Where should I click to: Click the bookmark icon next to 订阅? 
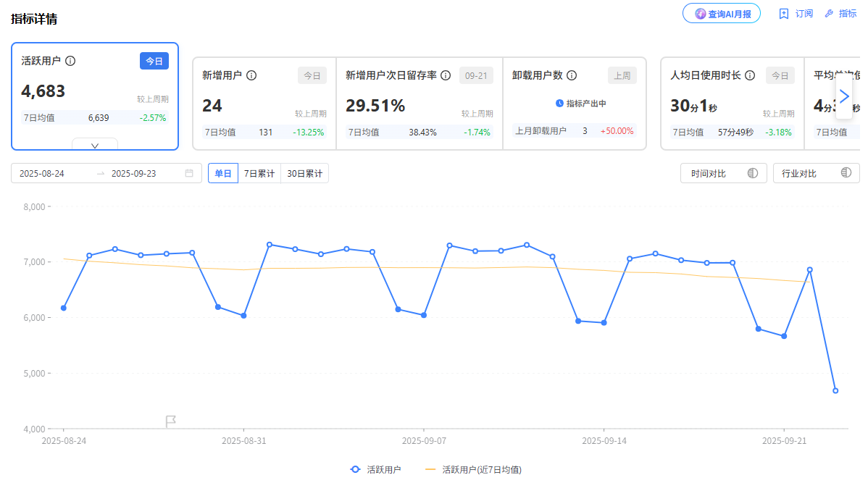coord(784,14)
